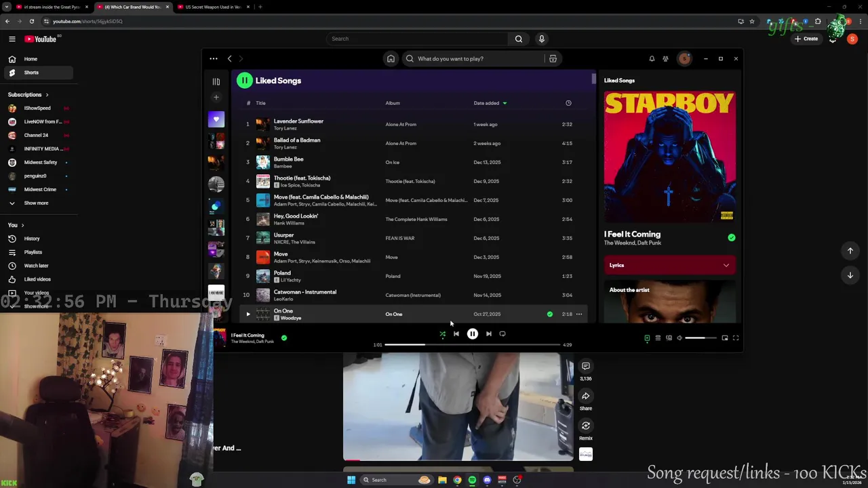The width and height of the screenshot is (868, 488).
Task: Open the YouTube hamburger menu
Action: click(12, 39)
